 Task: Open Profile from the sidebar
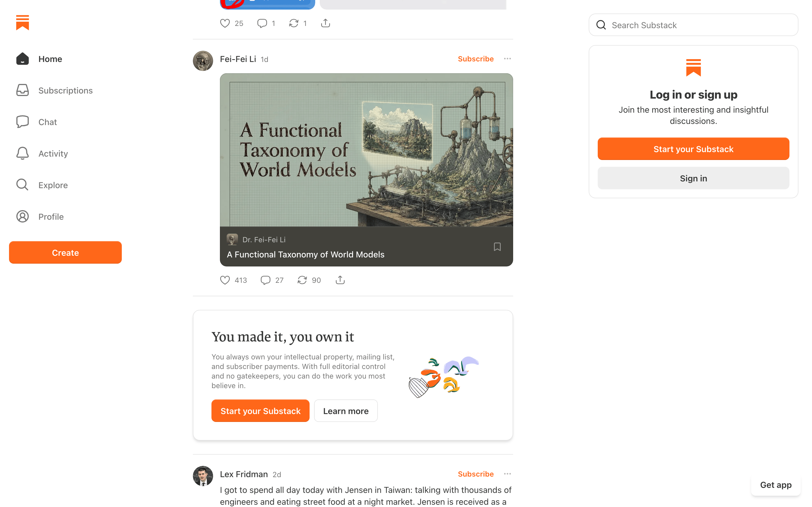[39, 216]
